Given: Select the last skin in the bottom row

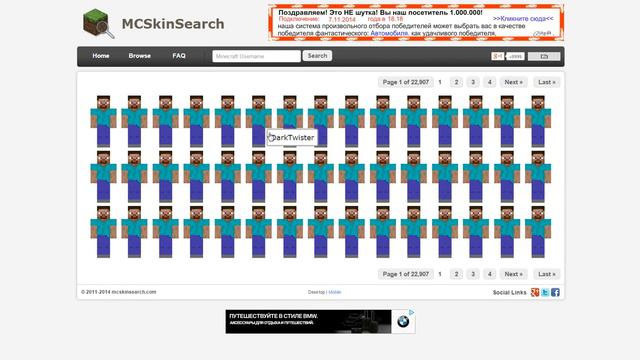Looking at the screenshot, I should 538,232.
